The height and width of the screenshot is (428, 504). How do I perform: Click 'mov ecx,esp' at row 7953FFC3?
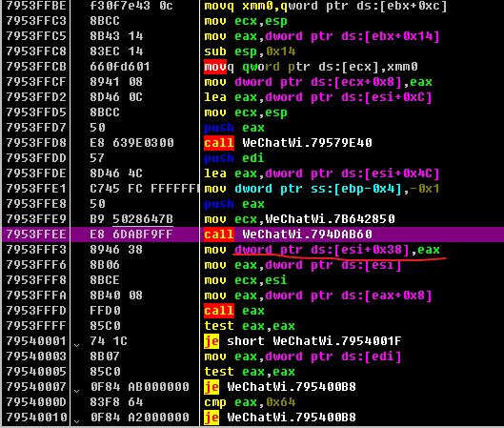246,21
